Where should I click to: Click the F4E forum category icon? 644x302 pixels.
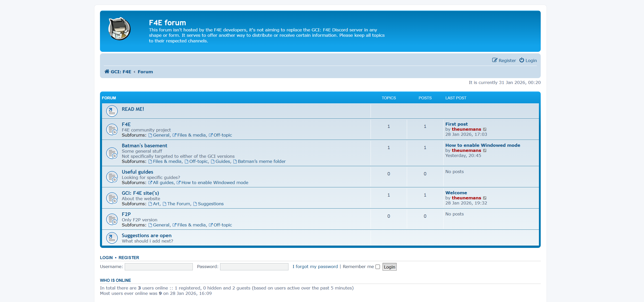[x=112, y=129]
